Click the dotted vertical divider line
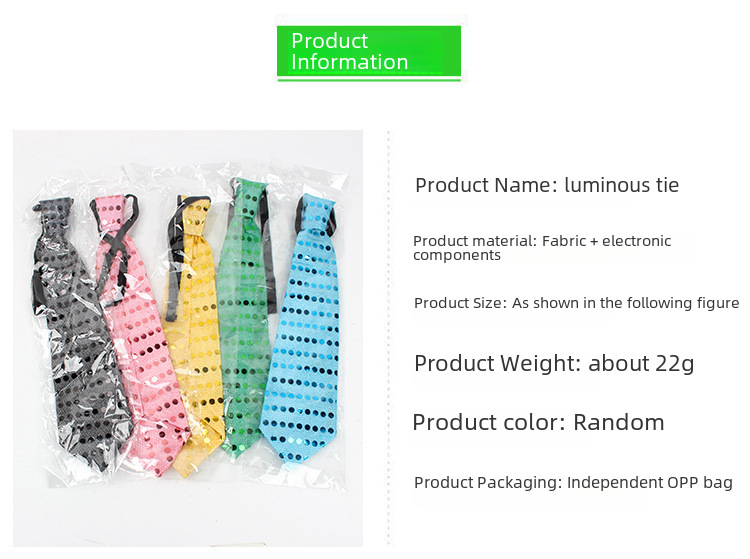The height and width of the screenshot is (559, 750). coord(388,338)
